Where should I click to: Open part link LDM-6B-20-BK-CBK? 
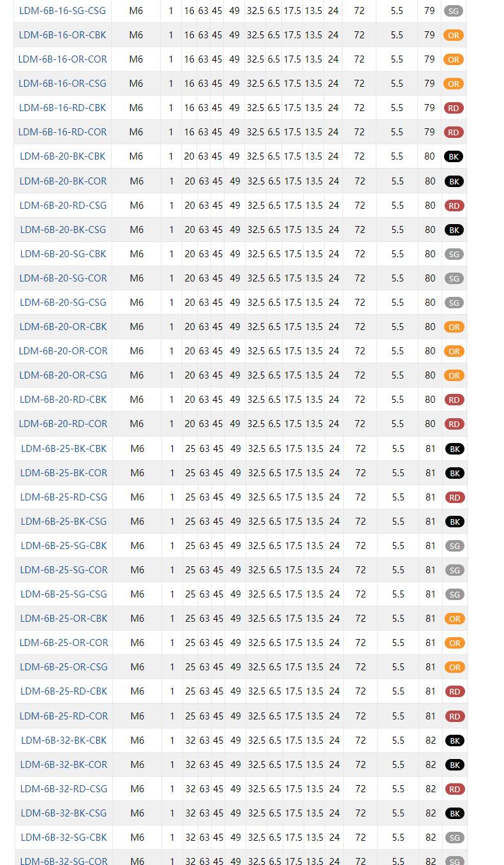coord(63,156)
